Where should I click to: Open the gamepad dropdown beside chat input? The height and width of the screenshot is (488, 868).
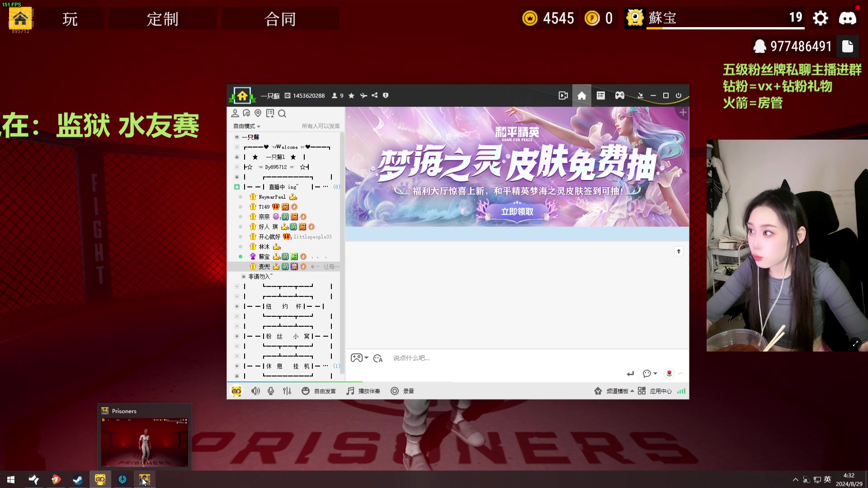(359, 358)
